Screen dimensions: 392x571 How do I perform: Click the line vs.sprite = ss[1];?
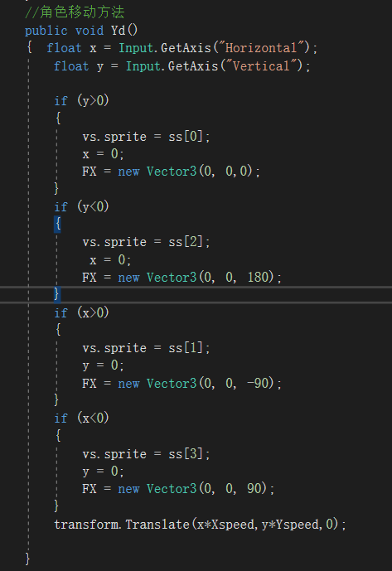click(146, 348)
